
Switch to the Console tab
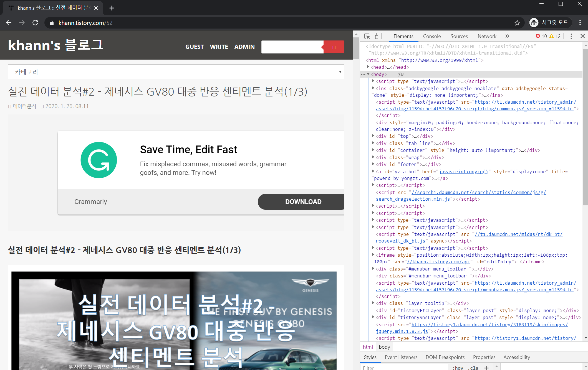[x=431, y=36]
